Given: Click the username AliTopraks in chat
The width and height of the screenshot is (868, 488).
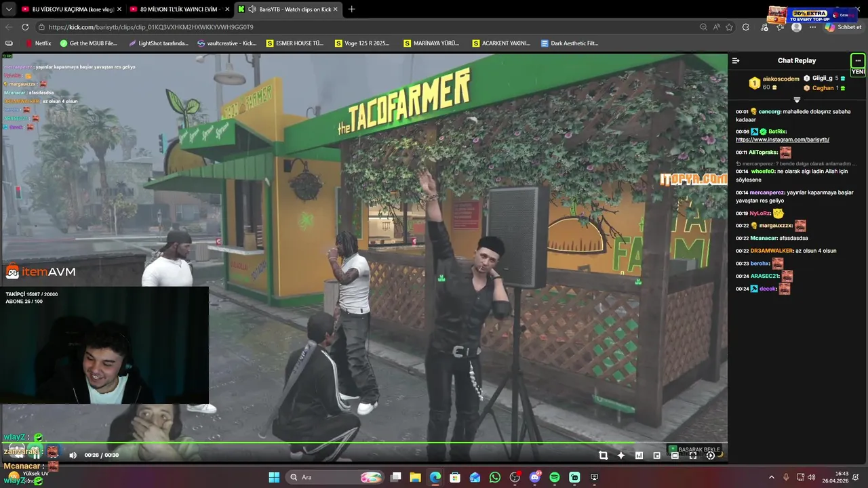Looking at the screenshot, I should pos(762,152).
